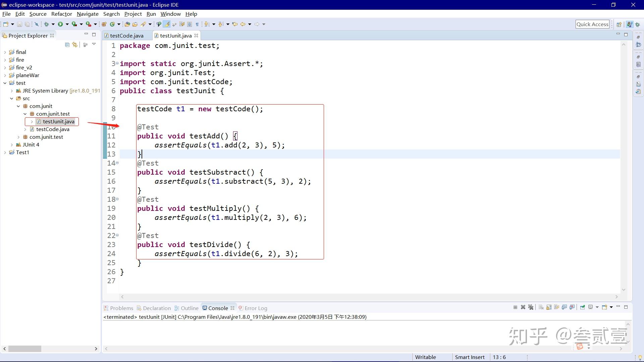Launch Debug with the bug icon
644x362 pixels.
coord(47,24)
